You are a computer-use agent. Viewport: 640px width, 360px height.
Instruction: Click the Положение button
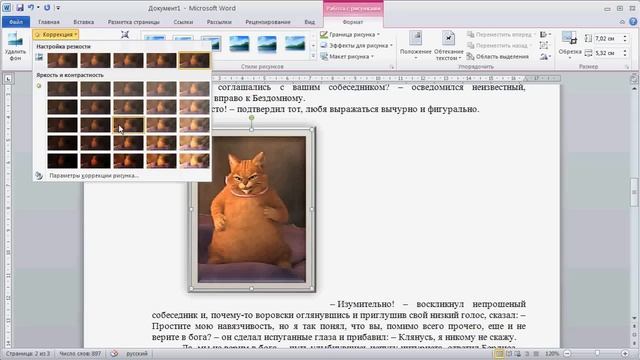coord(415,46)
